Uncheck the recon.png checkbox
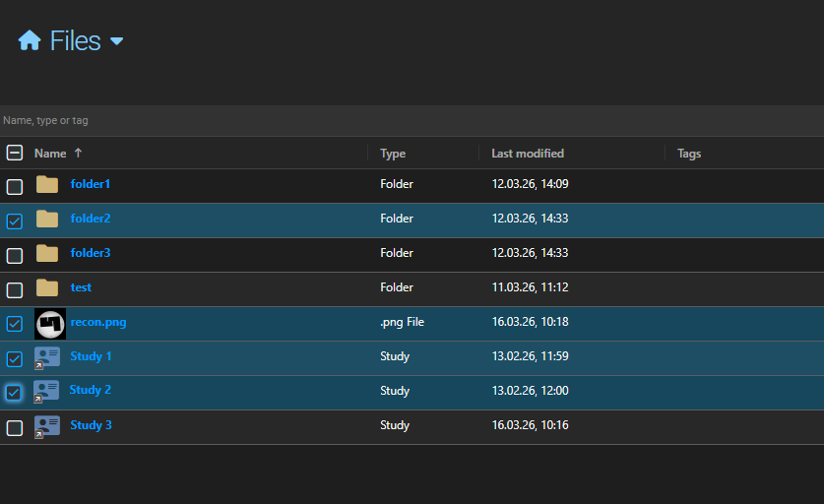 pyautogui.click(x=15, y=324)
